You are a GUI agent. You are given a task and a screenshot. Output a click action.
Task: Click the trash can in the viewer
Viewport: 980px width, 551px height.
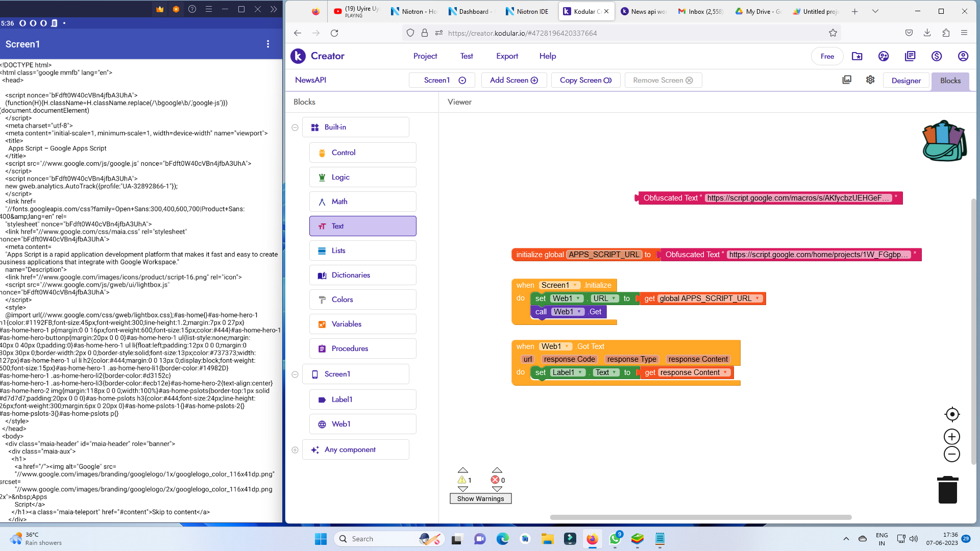pos(948,489)
